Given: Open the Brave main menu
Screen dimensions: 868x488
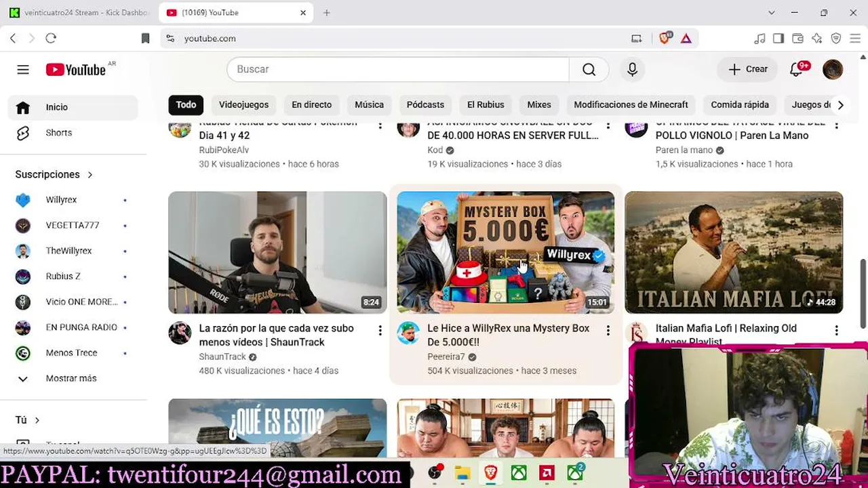Looking at the screenshot, I should tap(855, 39).
